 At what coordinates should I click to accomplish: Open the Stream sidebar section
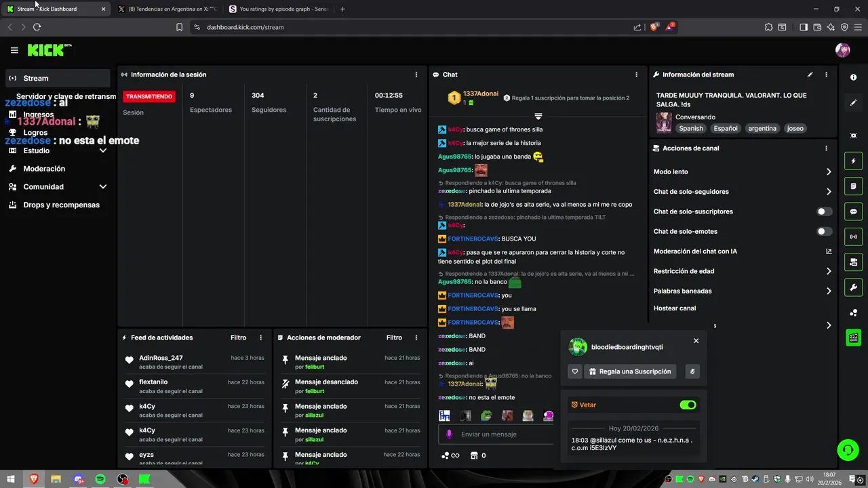[58, 78]
